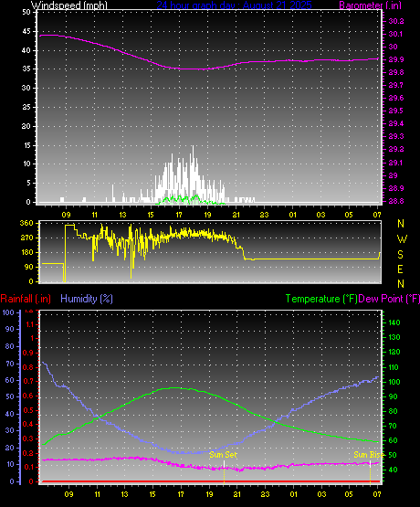
Task: Click the "Humidity (%)" legend label
Action: [x=87, y=299]
